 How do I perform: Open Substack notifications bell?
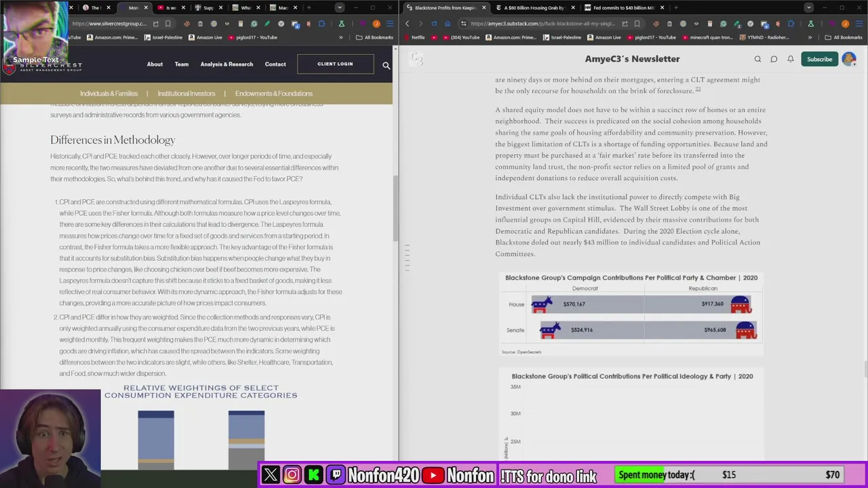point(790,59)
